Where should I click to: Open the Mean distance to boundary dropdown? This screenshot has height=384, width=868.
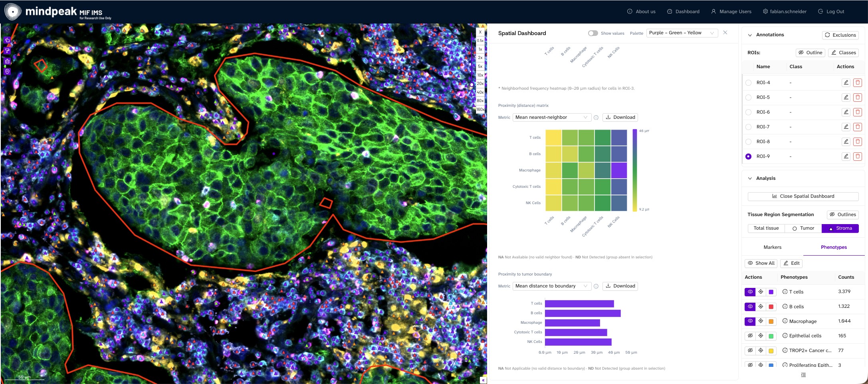pyautogui.click(x=551, y=286)
